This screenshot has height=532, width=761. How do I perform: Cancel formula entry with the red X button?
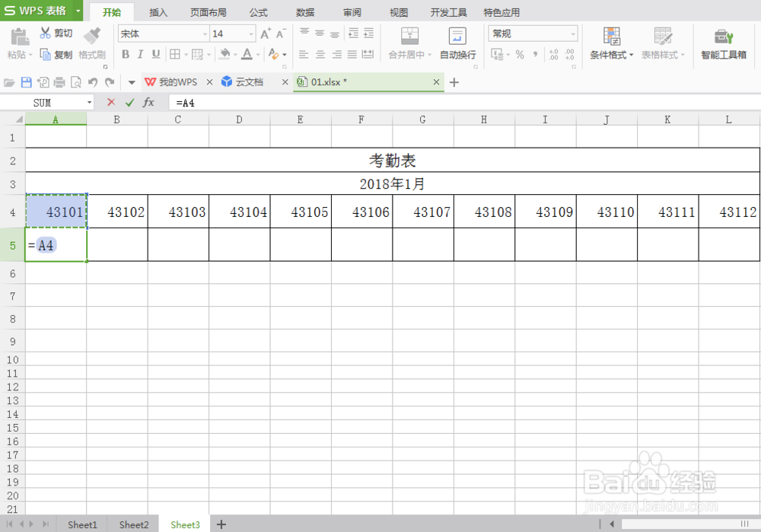(110, 102)
